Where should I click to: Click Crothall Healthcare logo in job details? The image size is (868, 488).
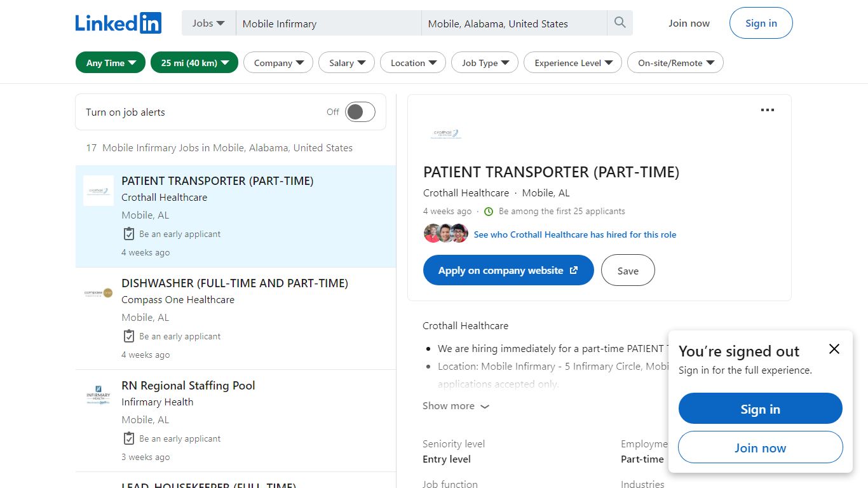pyautogui.click(x=446, y=133)
